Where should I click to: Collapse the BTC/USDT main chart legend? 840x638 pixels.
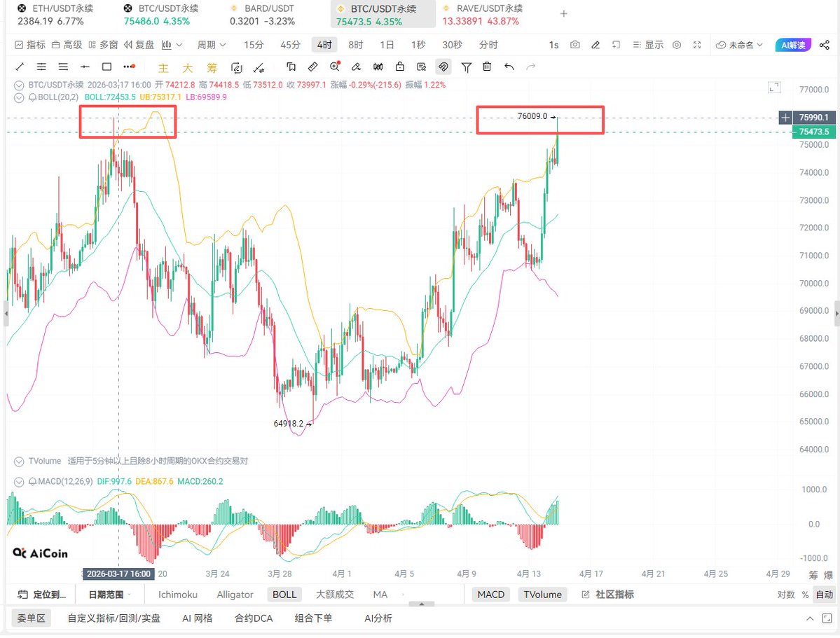point(19,85)
